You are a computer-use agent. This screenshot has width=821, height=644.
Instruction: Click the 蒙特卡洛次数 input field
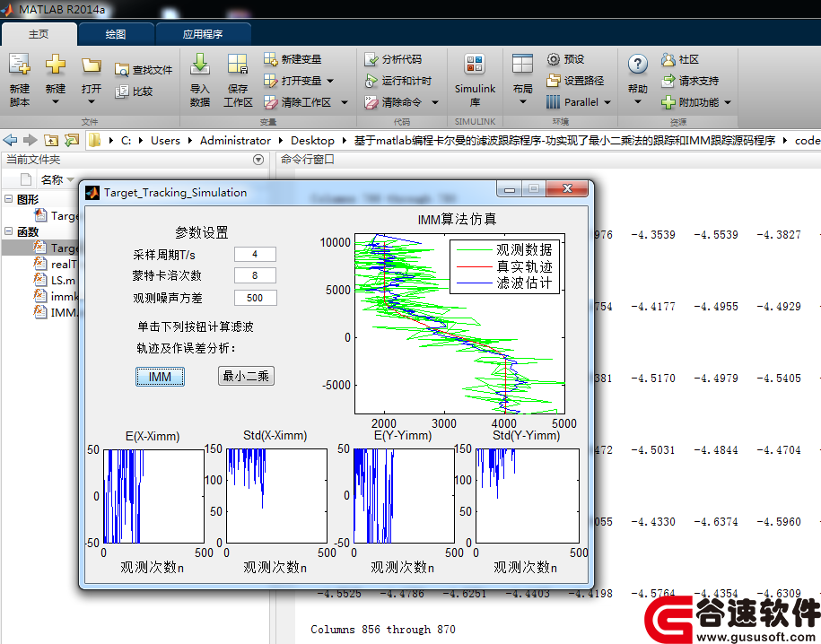tap(255, 275)
